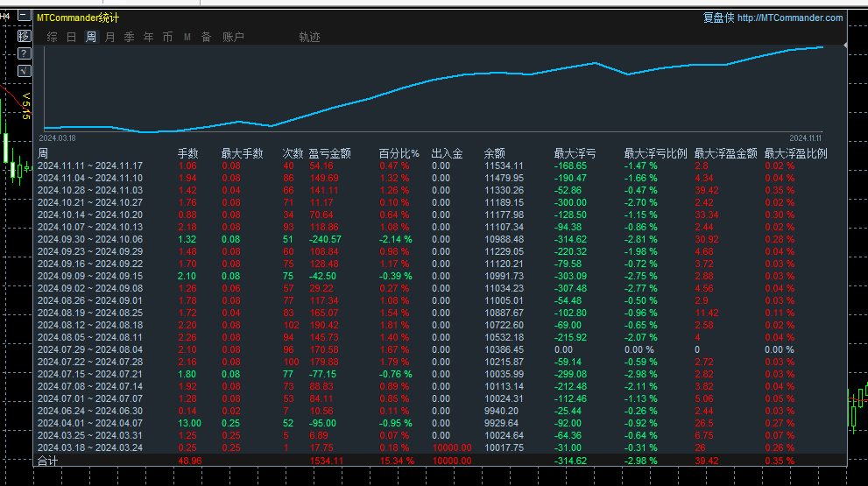Image resolution: width=868 pixels, height=486 pixels.
Task: Switch to the 年 yearly tab
Action: [x=148, y=37]
